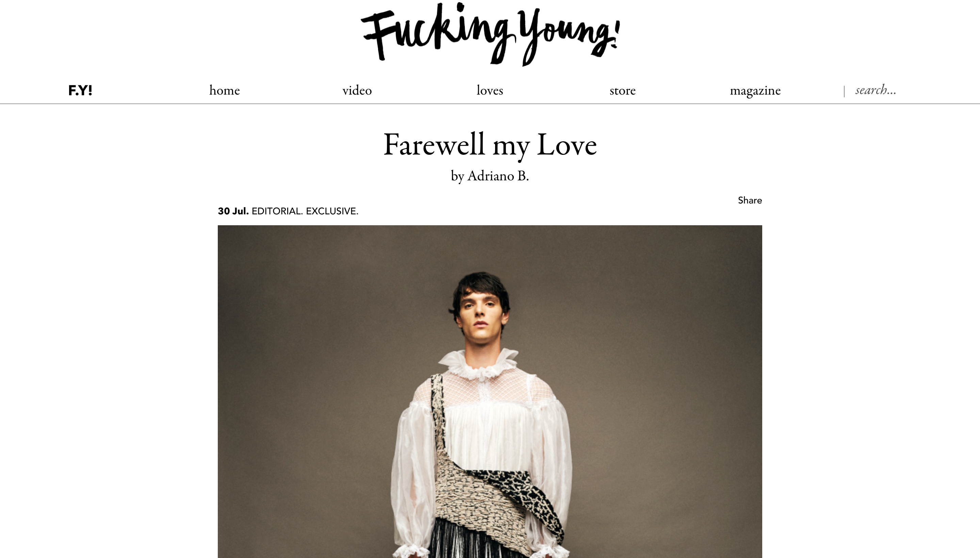This screenshot has height=558, width=980.
Task: Click the vertical divider beside the search field
Action: point(844,91)
